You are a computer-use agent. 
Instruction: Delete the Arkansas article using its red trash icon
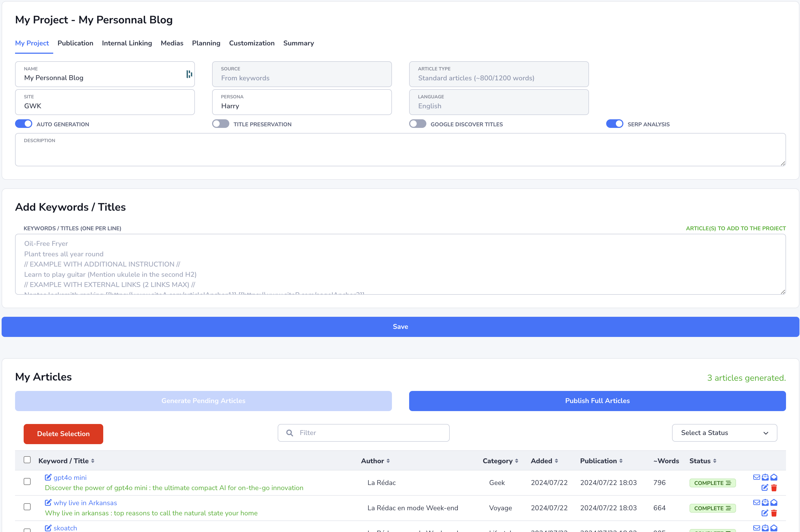[774, 513]
